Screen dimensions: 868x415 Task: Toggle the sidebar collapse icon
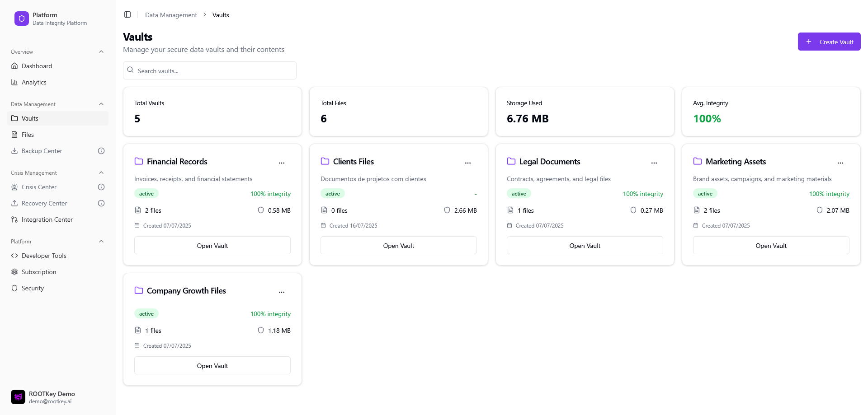[127, 14]
